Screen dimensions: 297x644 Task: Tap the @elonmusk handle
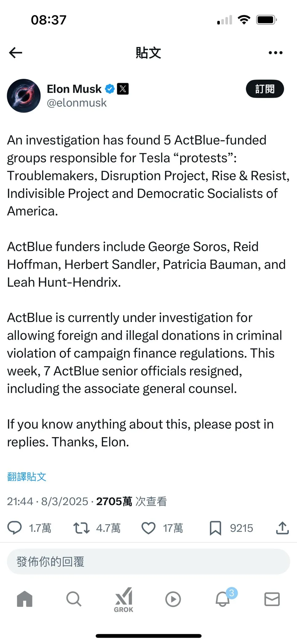click(77, 103)
